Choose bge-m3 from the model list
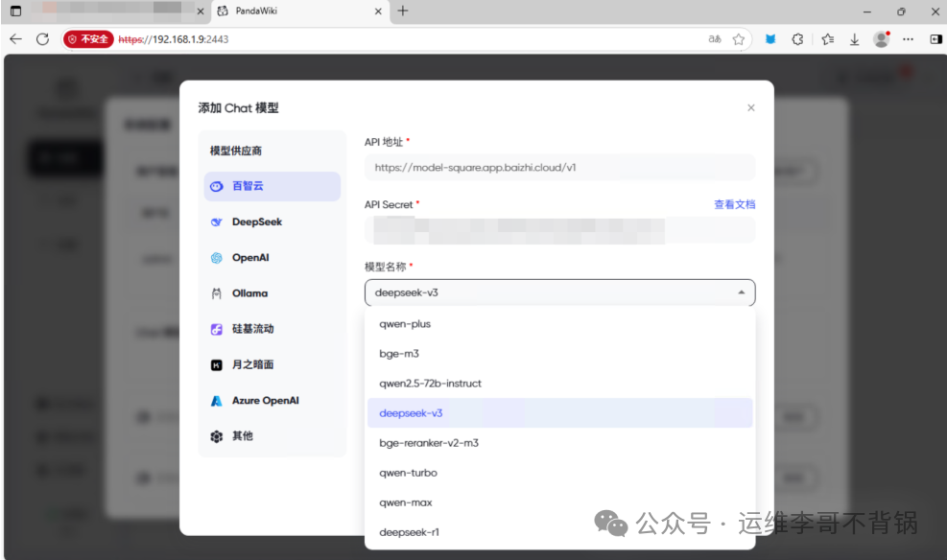Image resolution: width=947 pixels, height=560 pixels. [560, 354]
